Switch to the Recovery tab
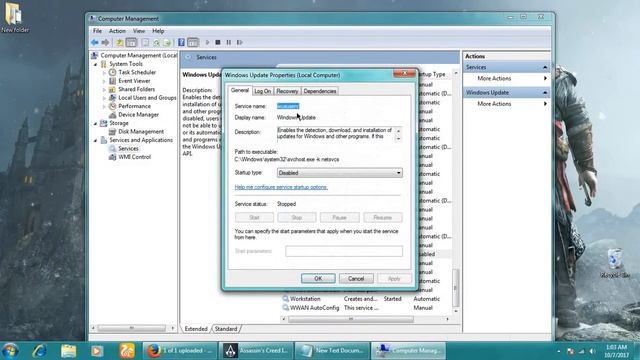 (287, 91)
